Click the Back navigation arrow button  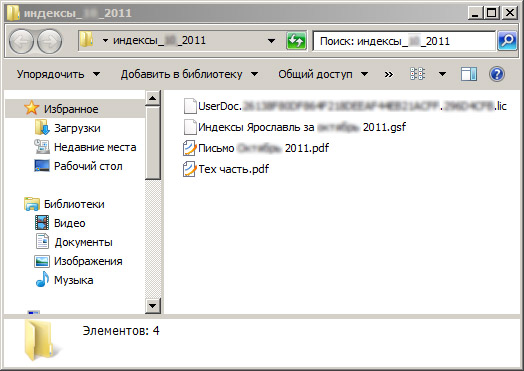[21, 41]
